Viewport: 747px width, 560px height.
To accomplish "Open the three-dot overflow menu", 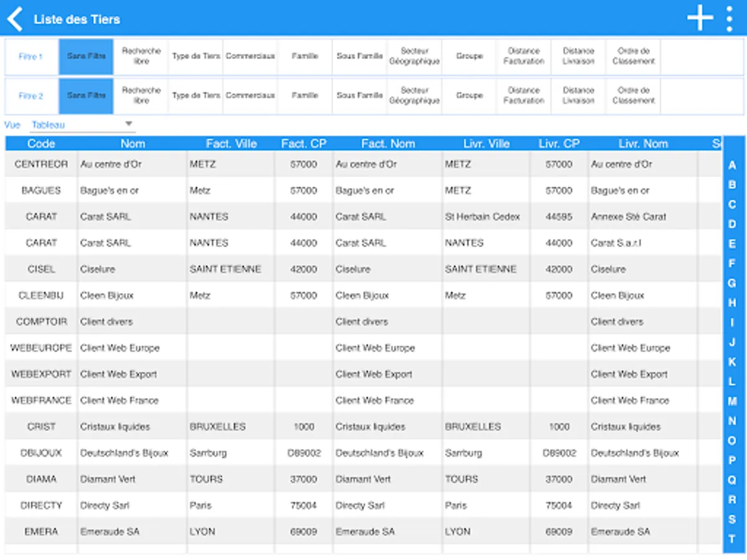I will click(730, 19).
